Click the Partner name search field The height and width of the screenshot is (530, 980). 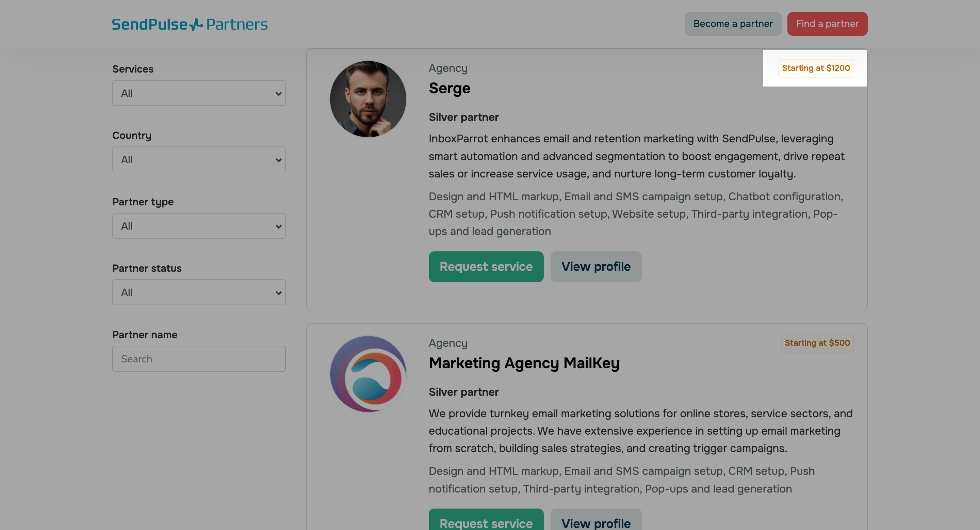(199, 358)
